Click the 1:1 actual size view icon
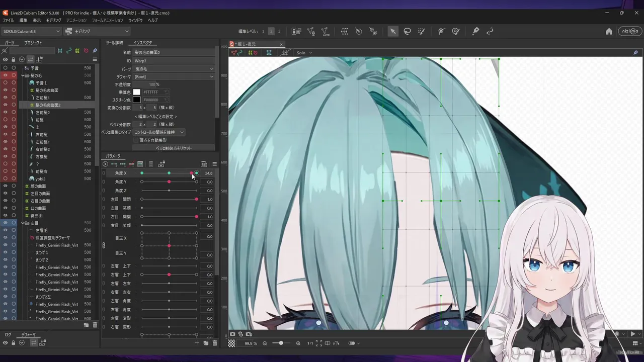The height and width of the screenshot is (362, 644). click(310, 343)
